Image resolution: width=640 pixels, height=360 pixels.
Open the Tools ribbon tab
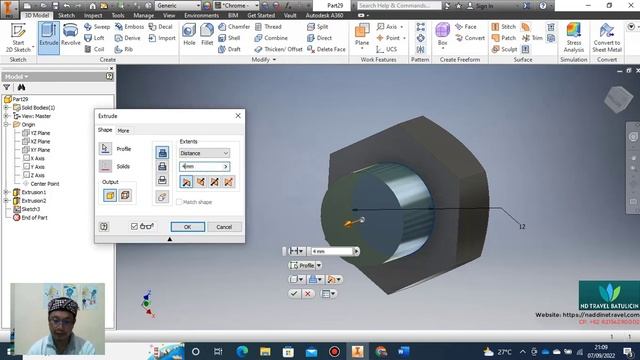(118, 16)
